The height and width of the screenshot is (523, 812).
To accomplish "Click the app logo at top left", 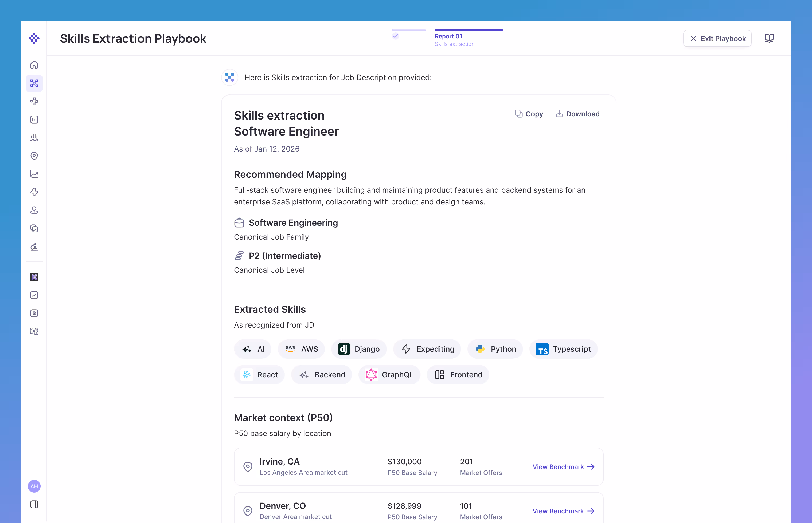I will point(34,38).
